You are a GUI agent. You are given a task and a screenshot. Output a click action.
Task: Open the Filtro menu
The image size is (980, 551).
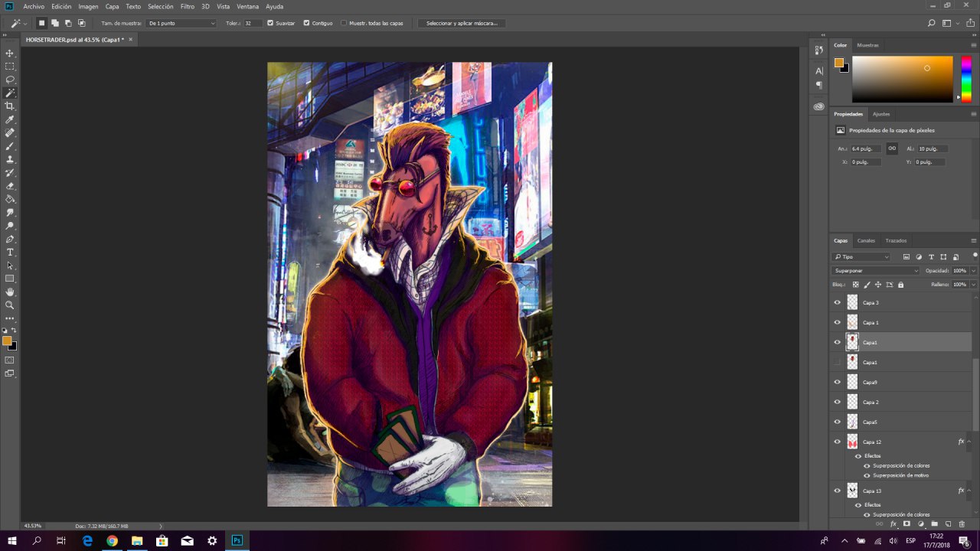click(x=188, y=6)
